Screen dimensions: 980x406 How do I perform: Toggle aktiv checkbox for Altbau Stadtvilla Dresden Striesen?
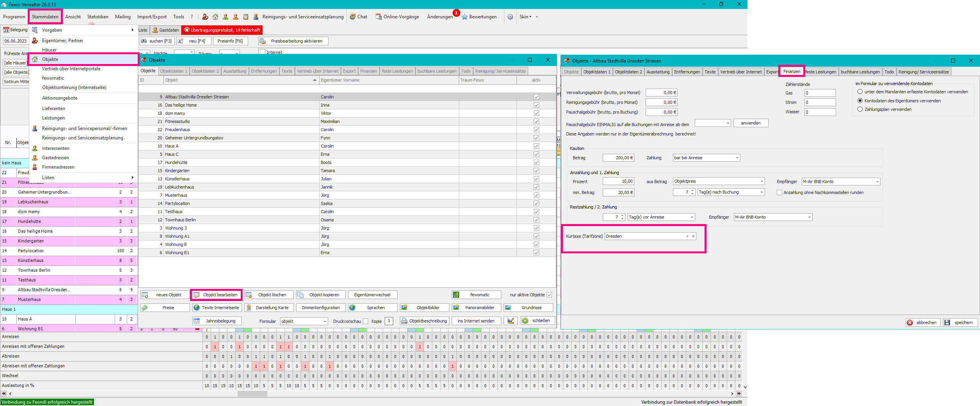click(x=536, y=97)
